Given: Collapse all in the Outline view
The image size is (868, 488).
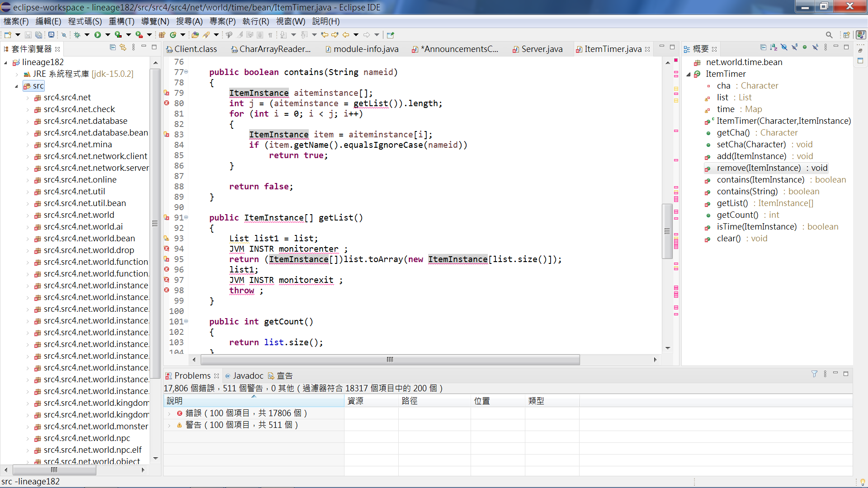Looking at the screenshot, I should click(x=763, y=47).
